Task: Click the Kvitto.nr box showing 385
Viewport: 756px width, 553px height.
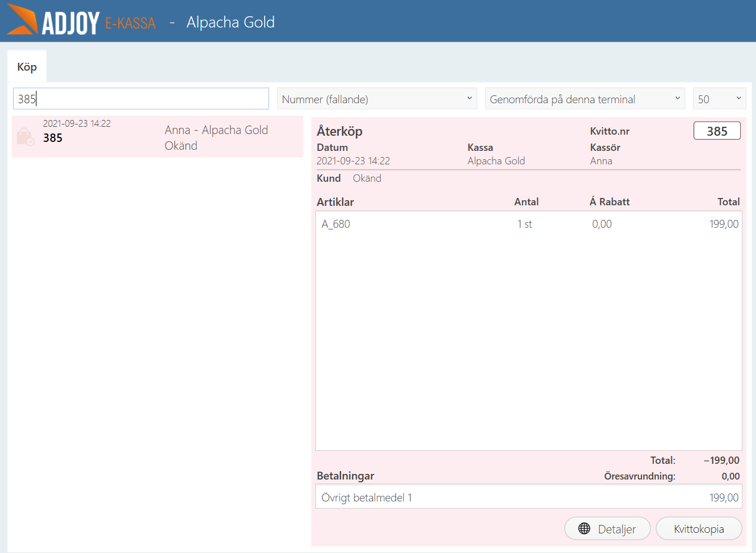Action: pyautogui.click(x=717, y=131)
